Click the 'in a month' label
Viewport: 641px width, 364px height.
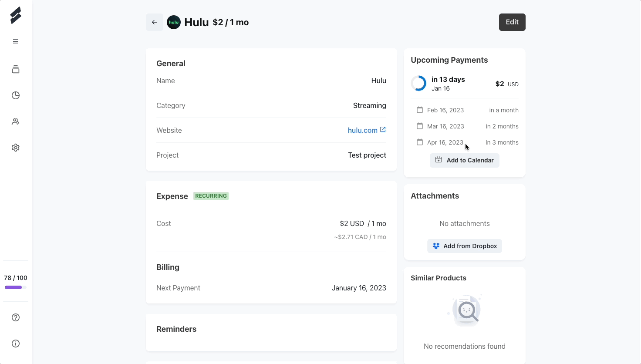(504, 110)
